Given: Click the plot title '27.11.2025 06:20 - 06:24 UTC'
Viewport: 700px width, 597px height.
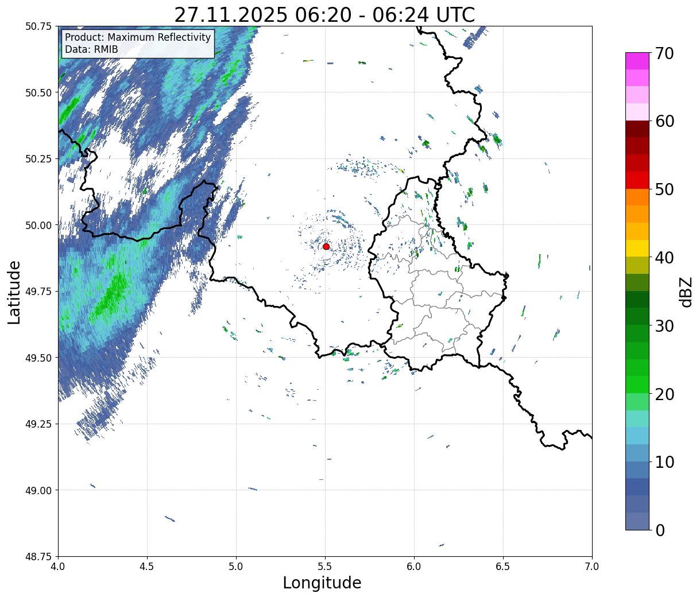Looking at the screenshot, I should pos(324,14).
